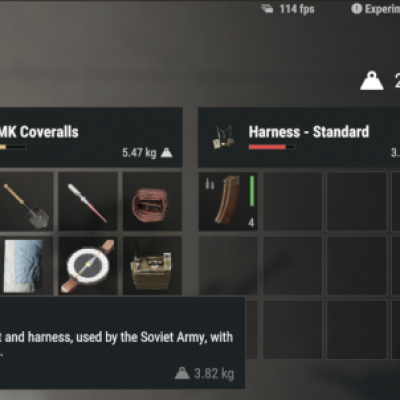400x400 pixels.
Task: Click the Experimental warning icon
Action: pos(356,9)
